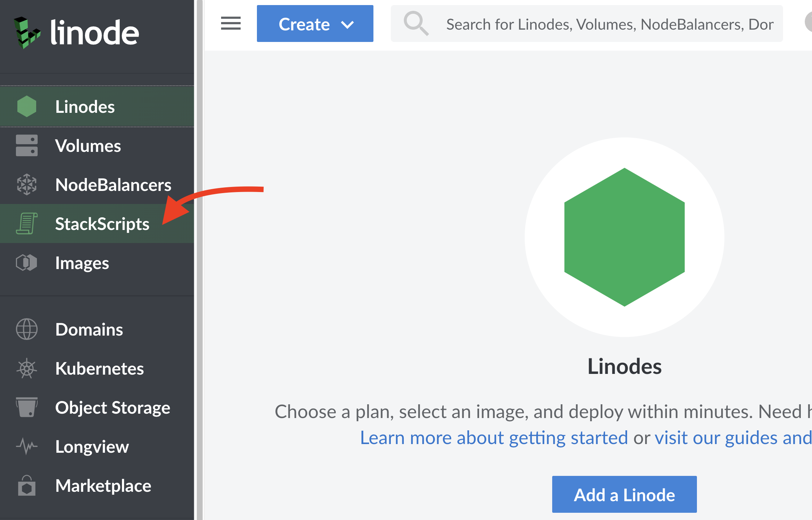This screenshot has height=520, width=812.
Task: Click the search magnifying glass icon
Action: pos(416,24)
